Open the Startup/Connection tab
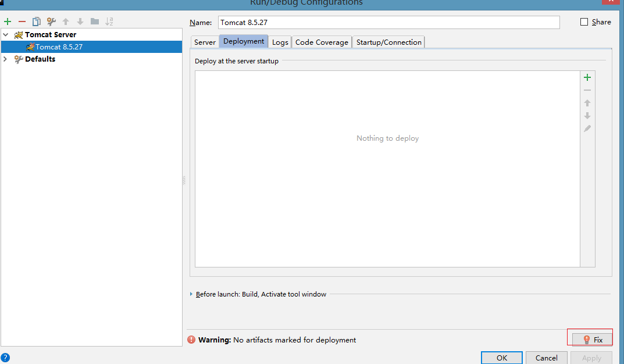 point(388,42)
